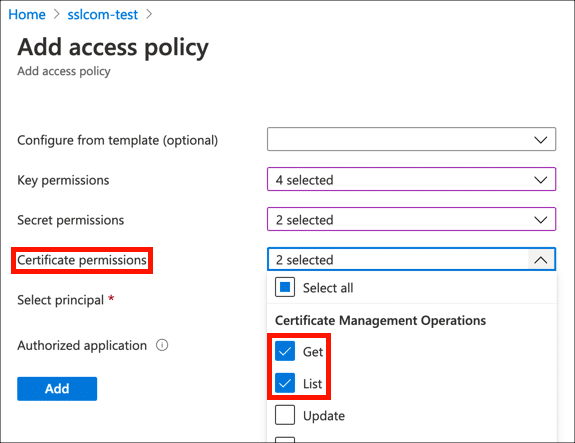Click down arrow in Key permissions field
The width and height of the screenshot is (575, 443).
coord(541,180)
